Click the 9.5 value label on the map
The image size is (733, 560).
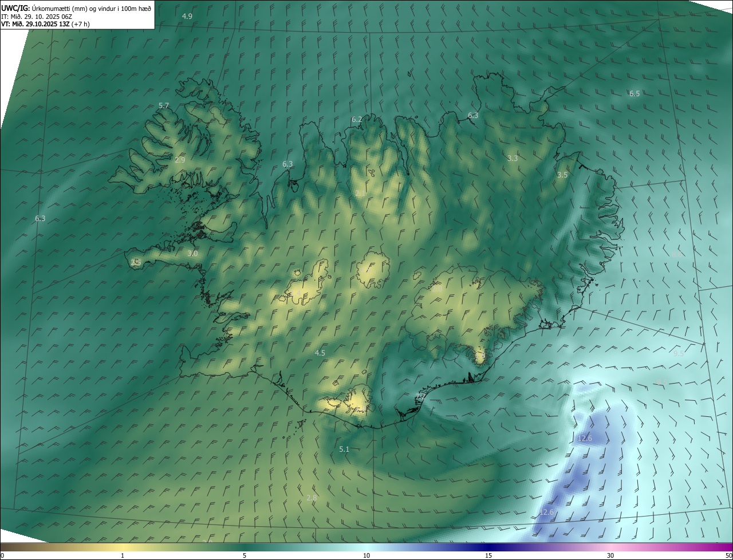click(x=679, y=354)
